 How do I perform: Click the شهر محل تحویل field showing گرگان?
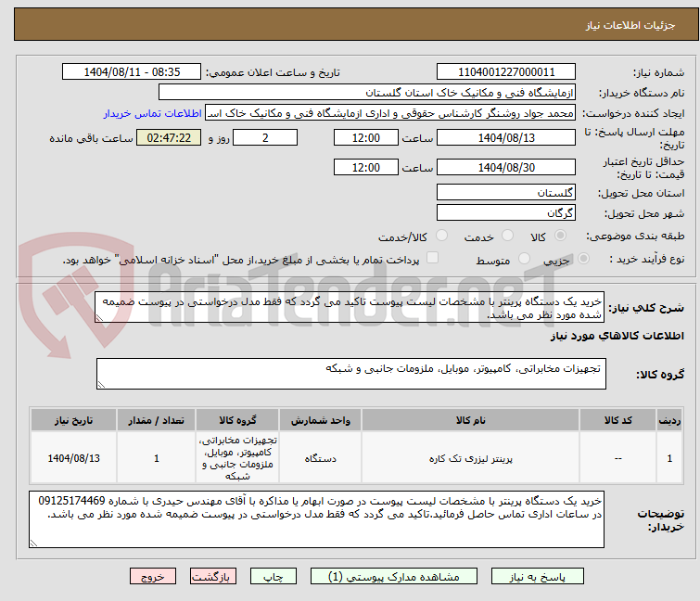tap(505, 212)
